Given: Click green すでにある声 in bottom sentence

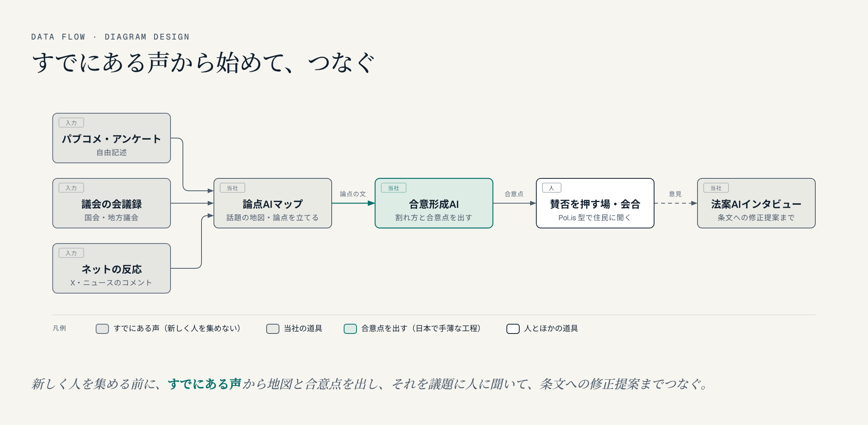Looking at the screenshot, I should tap(205, 384).
